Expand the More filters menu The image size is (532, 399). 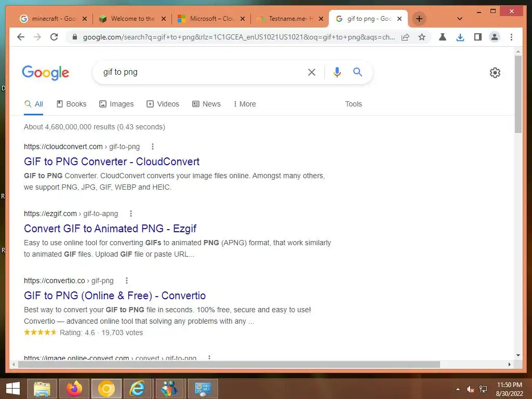[x=245, y=104]
